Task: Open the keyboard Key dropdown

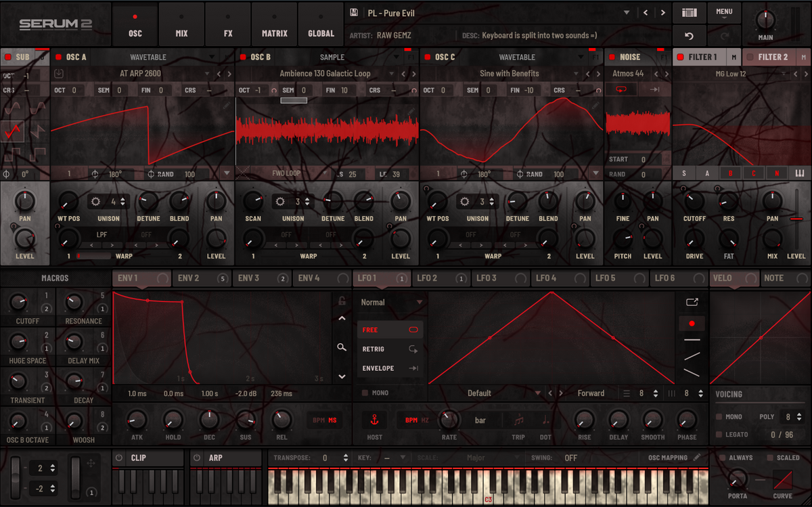Action: pyautogui.click(x=403, y=458)
